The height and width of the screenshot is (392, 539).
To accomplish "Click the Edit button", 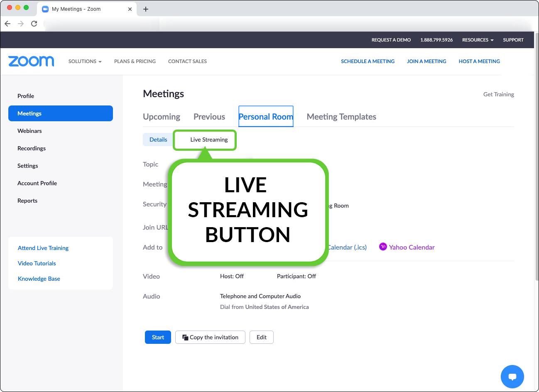I will (x=262, y=337).
